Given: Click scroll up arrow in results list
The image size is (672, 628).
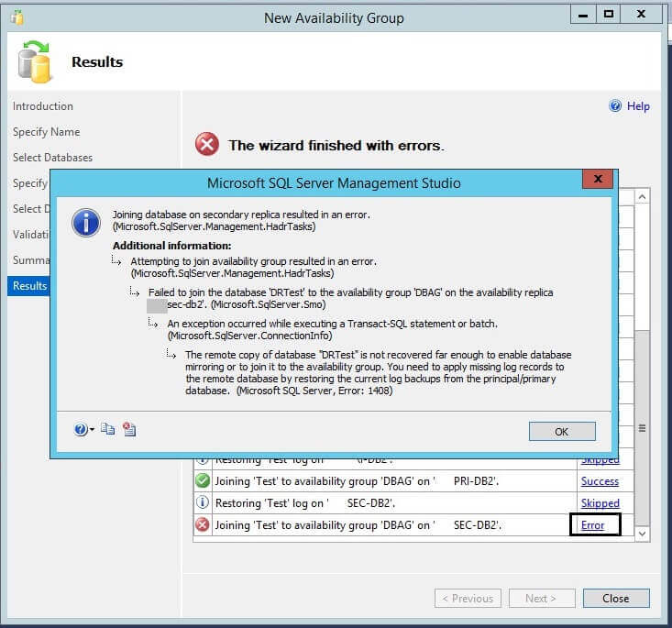Looking at the screenshot, I should [642, 197].
